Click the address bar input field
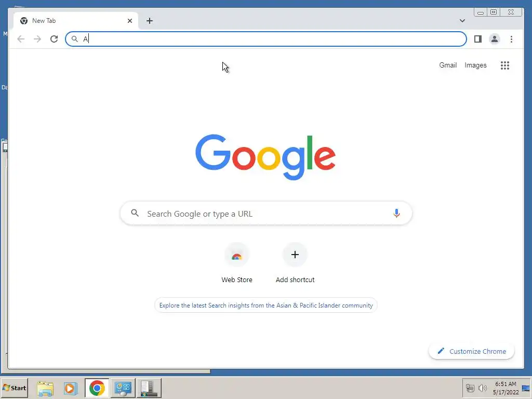The height and width of the screenshot is (399, 532). click(x=265, y=39)
